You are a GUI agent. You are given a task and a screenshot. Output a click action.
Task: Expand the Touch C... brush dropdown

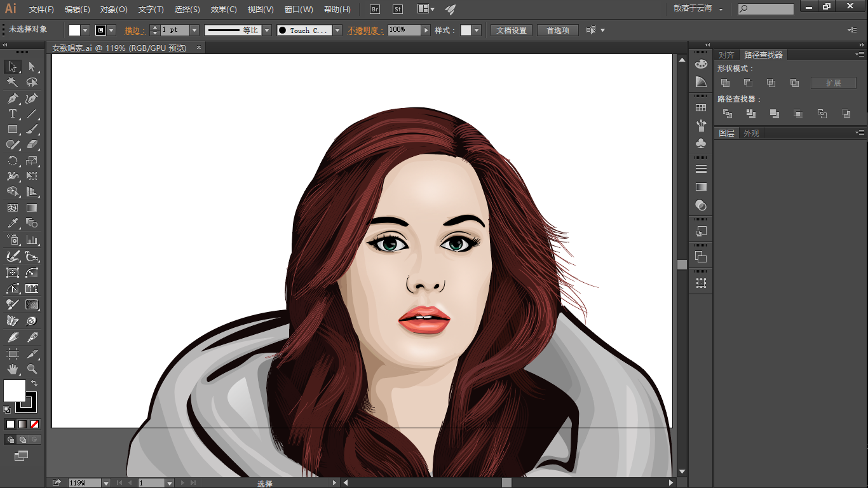337,30
